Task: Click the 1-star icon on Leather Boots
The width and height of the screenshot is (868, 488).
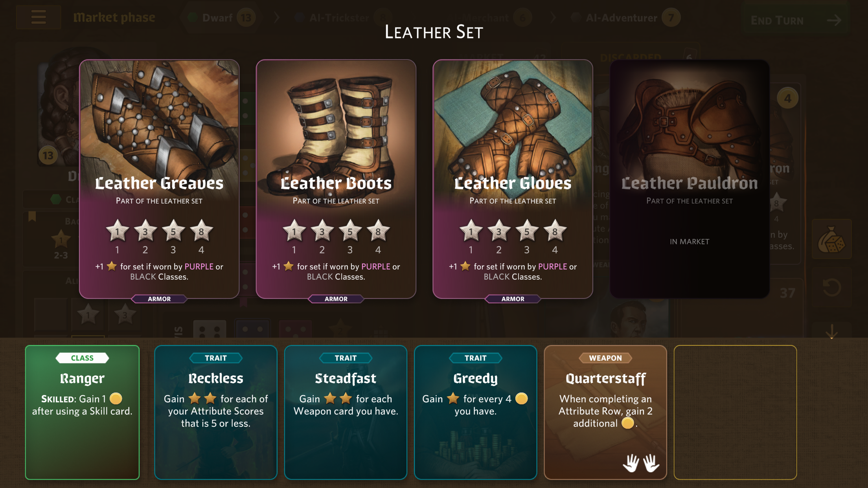Action: 294,231
